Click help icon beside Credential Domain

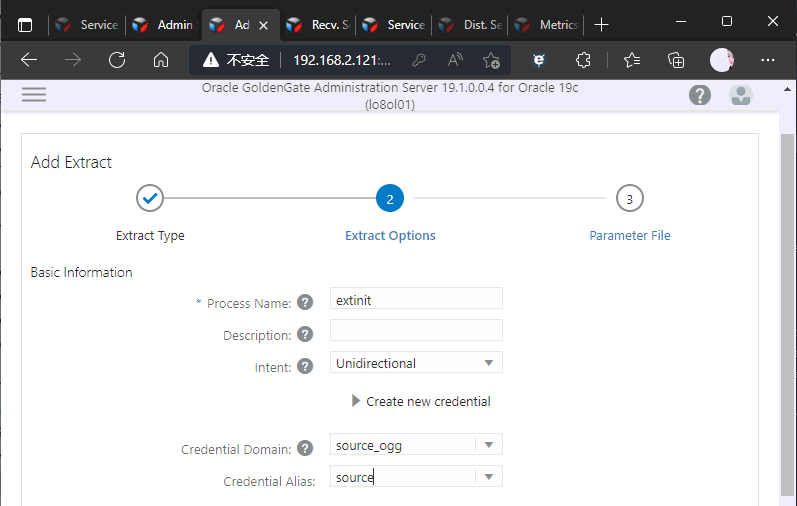[305, 449]
